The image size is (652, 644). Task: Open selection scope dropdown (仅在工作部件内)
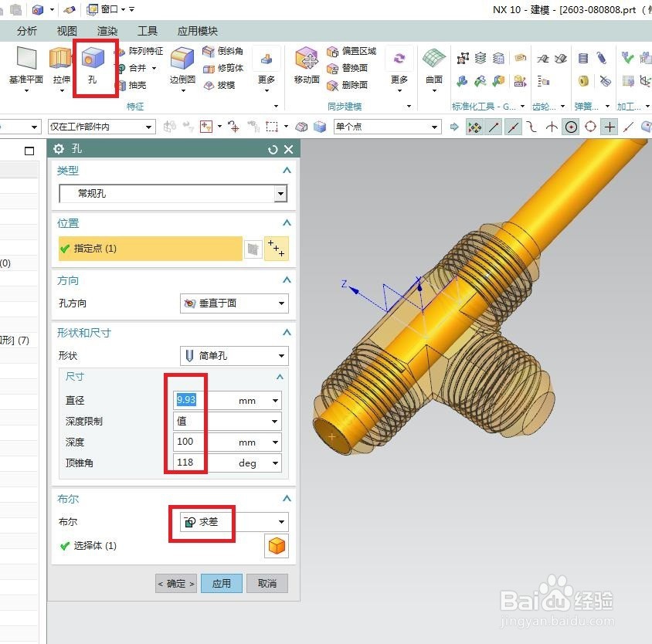101,127
